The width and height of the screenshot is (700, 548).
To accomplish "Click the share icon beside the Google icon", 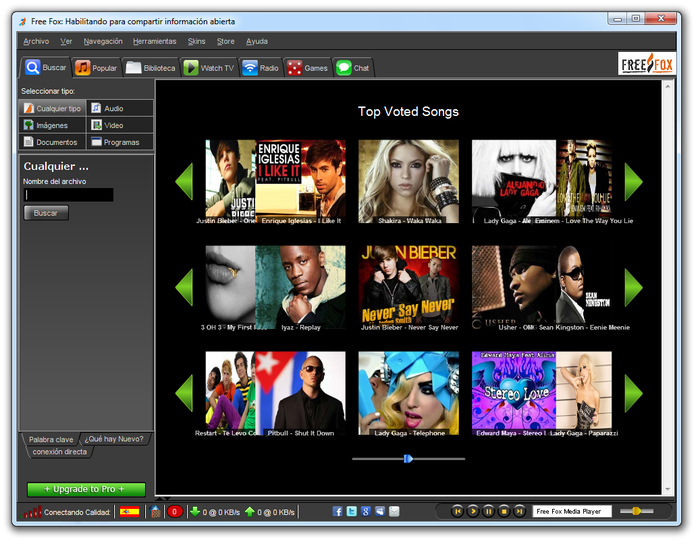I will 380,511.
